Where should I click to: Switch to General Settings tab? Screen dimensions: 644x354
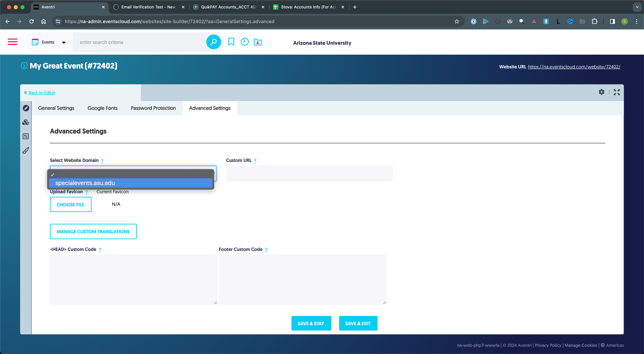(56, 108)
